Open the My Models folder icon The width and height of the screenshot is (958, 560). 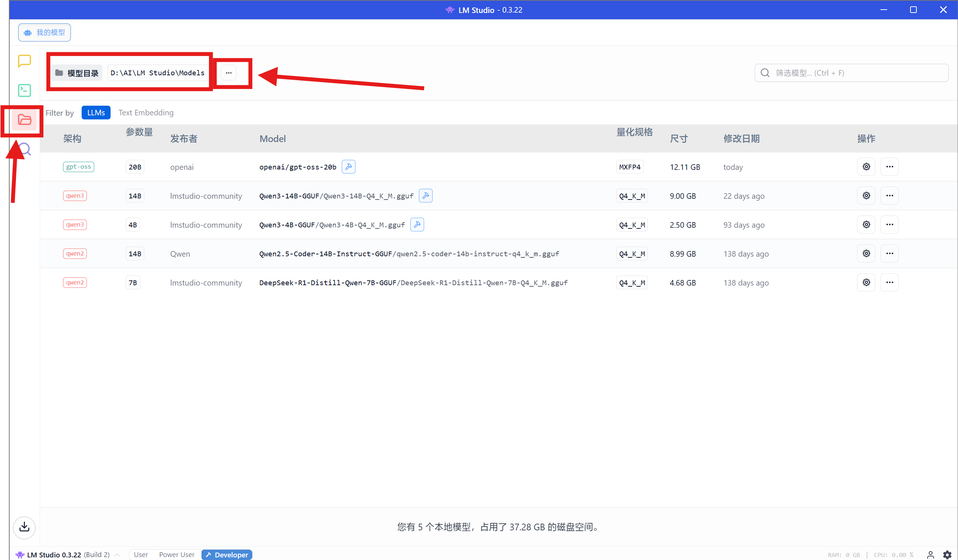[24, 120]
